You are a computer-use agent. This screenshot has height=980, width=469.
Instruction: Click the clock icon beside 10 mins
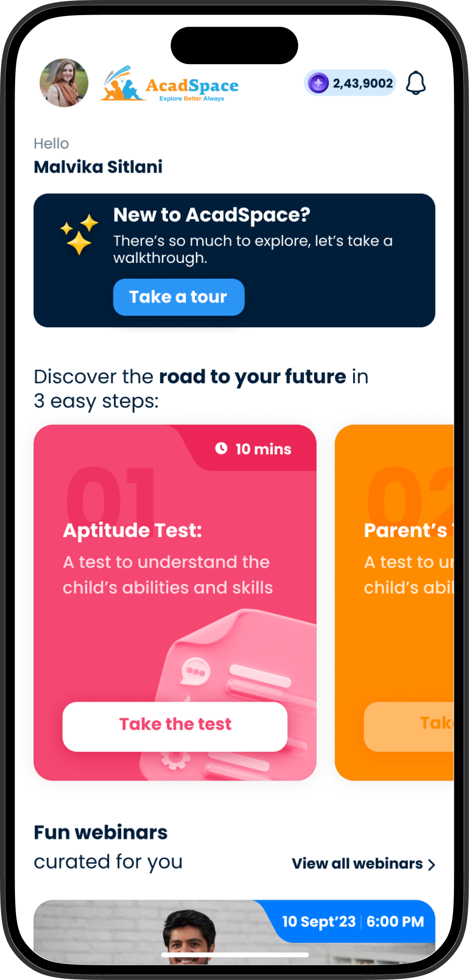221,448
